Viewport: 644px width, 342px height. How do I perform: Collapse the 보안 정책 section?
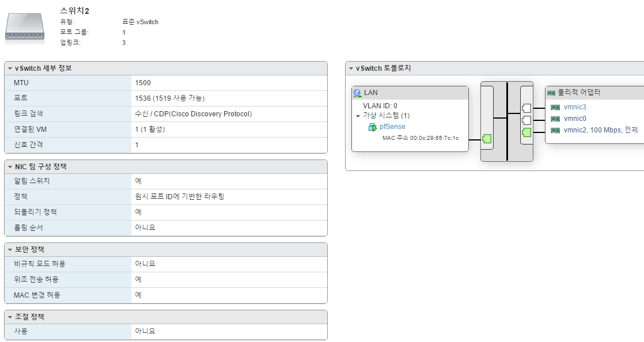click(10, 250)
